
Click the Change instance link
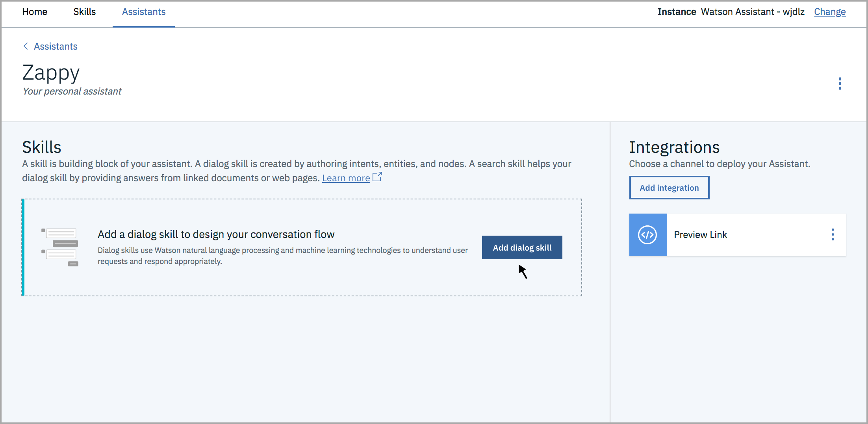(829, 12)
